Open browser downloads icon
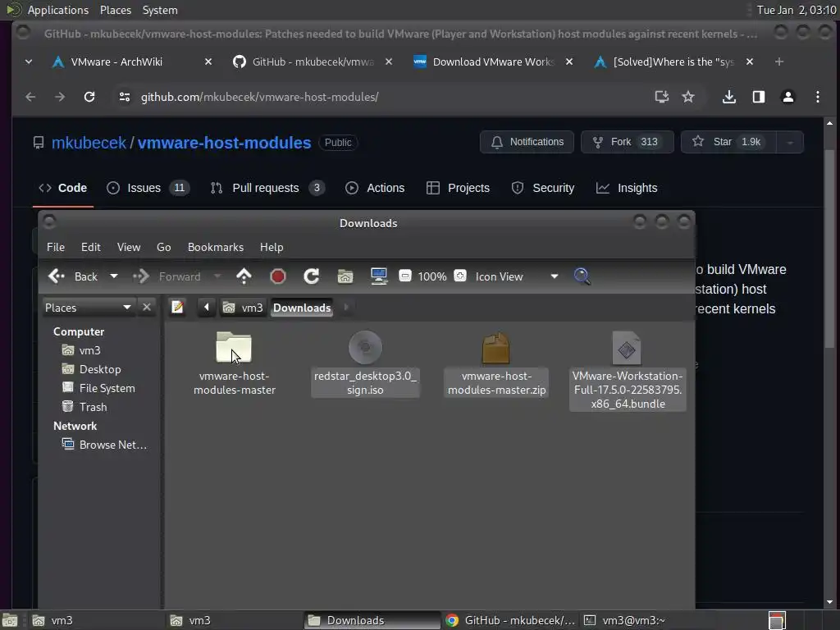 pos(728,97)
